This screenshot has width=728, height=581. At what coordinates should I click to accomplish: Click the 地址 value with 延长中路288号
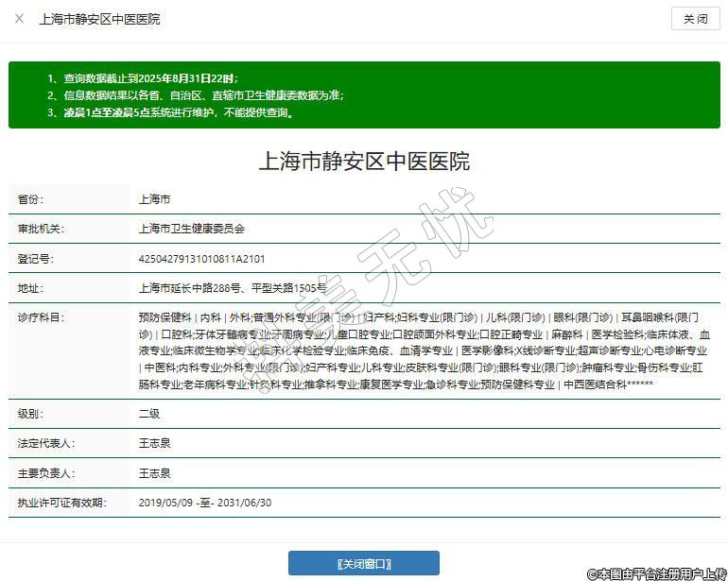(x=232, y=288)
